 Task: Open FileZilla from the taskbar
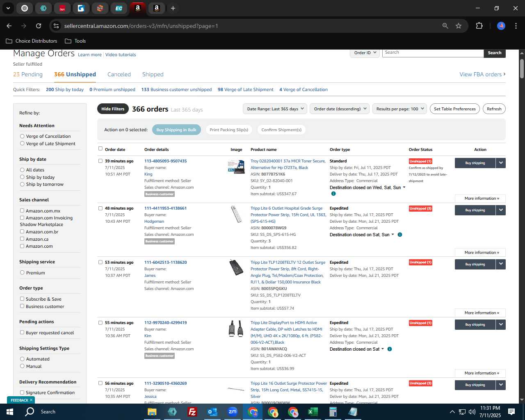pos(192,412)
